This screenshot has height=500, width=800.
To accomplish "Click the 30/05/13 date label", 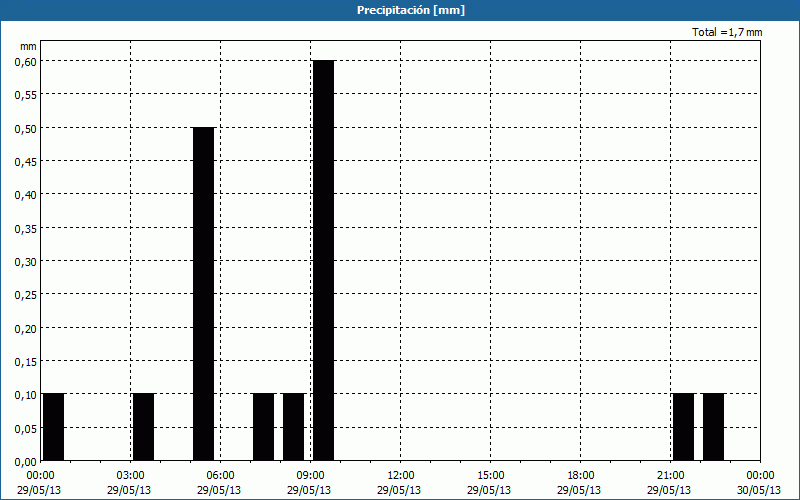I will click(x=759, y=490).
